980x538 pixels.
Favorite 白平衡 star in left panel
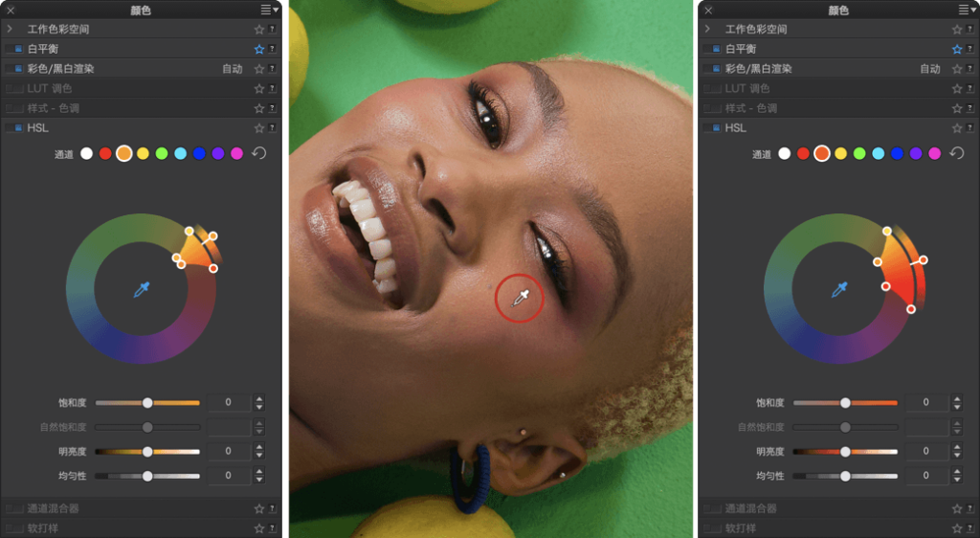[x=258, y=49]
